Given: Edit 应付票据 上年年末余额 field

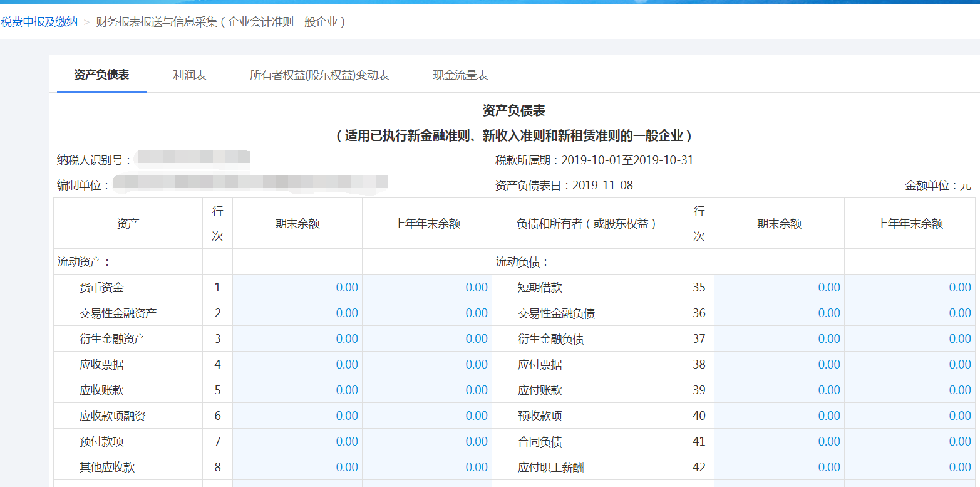Looking at the screenshot, I should point(910,364).
